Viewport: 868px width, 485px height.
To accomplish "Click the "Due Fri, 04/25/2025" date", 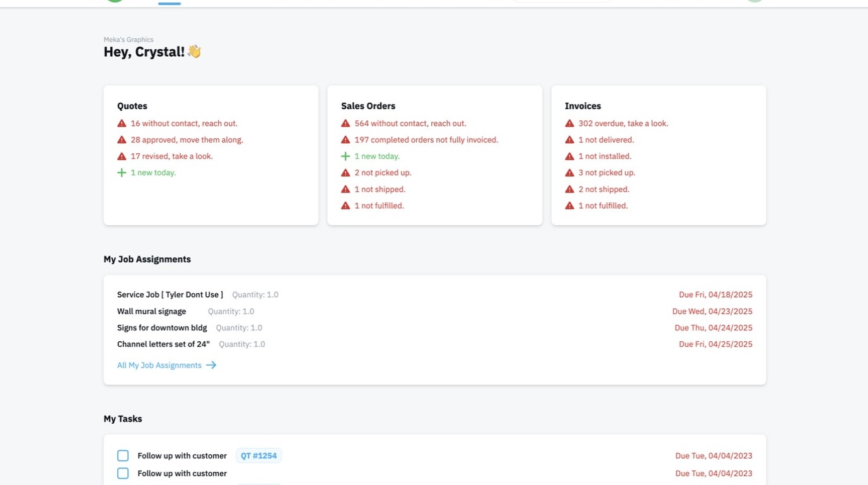I will point(715,344).
